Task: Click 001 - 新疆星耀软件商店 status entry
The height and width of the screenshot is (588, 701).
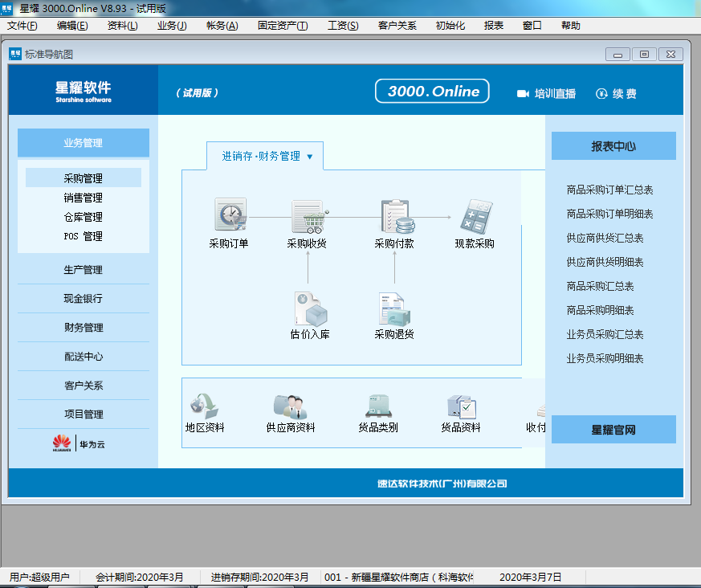Action: click(x=398, y=578)
